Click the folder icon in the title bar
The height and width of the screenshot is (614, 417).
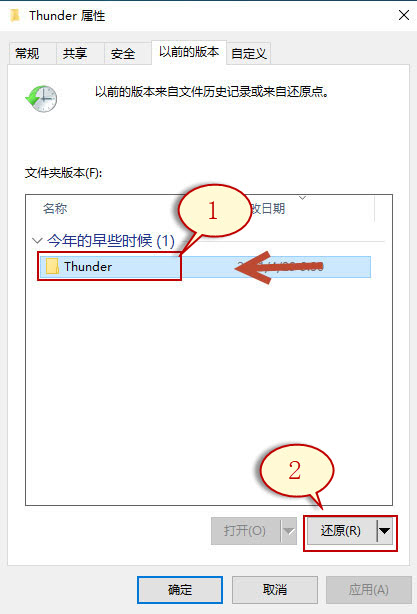point(15,16)
